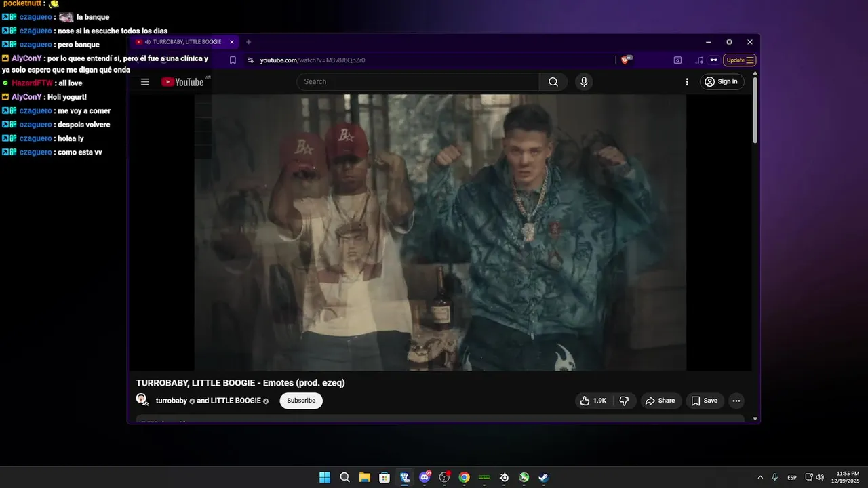The image size is (868, 488).
Task: Open Brave Shields lion icon
Action: 625,60
